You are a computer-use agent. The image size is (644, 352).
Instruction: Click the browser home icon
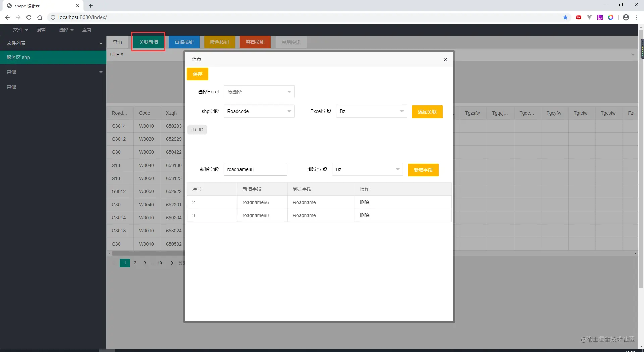[x=40, y=17]
